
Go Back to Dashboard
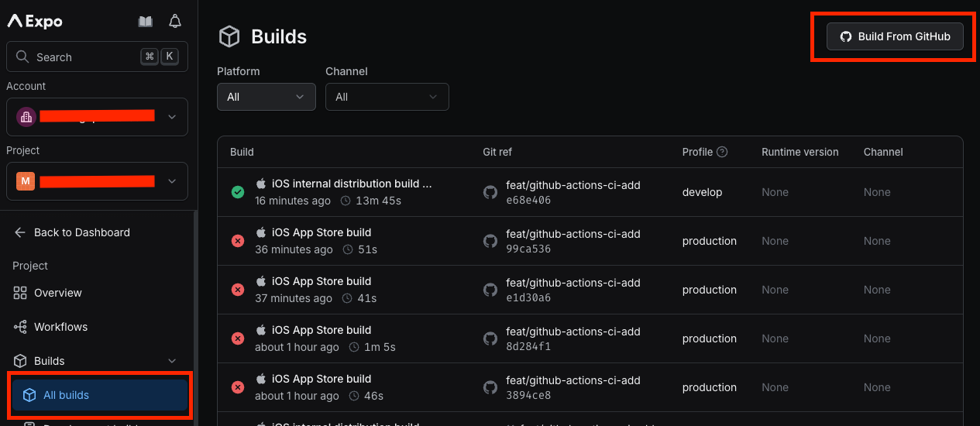tap(72, 232)
